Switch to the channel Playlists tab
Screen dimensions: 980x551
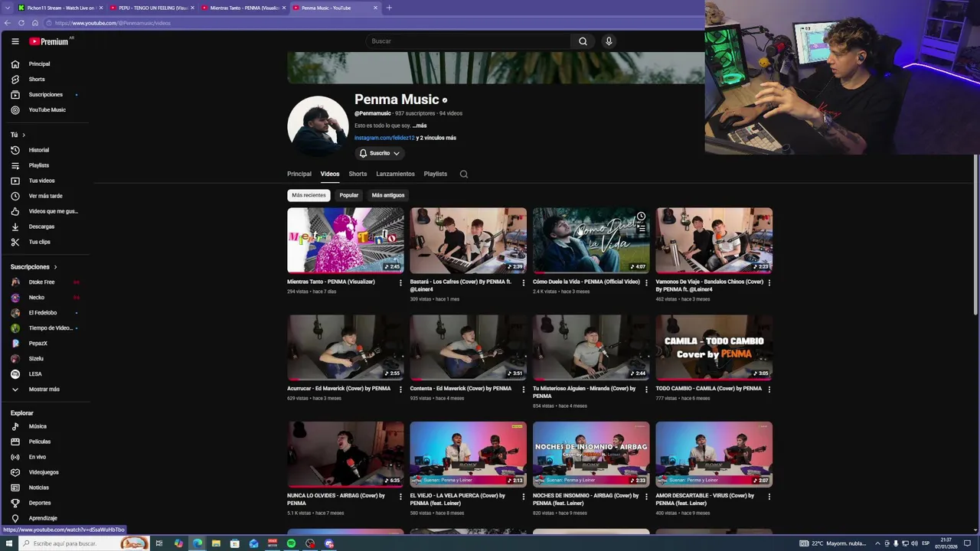coord(436,174)
